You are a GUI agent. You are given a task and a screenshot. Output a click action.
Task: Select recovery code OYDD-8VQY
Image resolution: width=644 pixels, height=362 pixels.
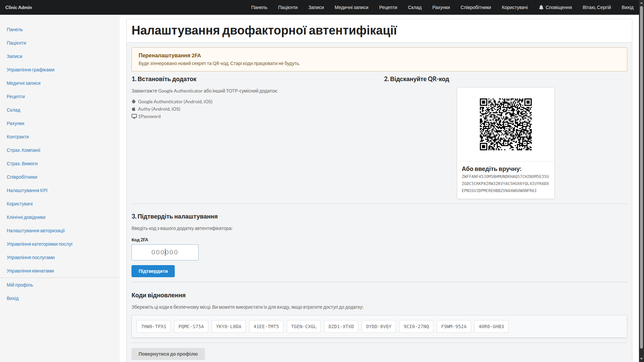click(x=379, y=326)
